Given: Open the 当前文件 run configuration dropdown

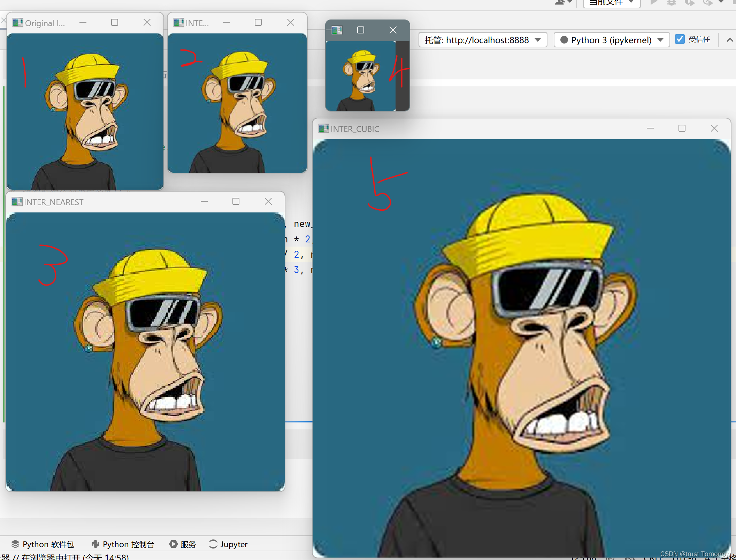Looking at the screenshot, I should [612, 3].
